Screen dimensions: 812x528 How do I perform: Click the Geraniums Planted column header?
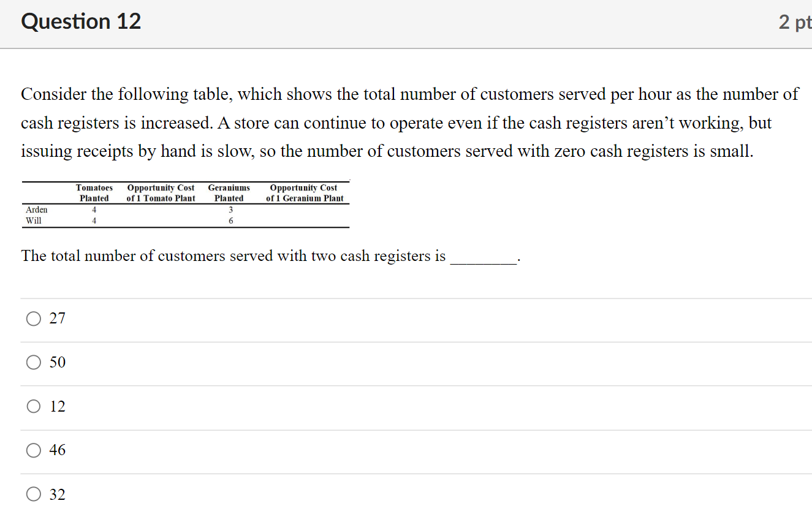[229, 193]
